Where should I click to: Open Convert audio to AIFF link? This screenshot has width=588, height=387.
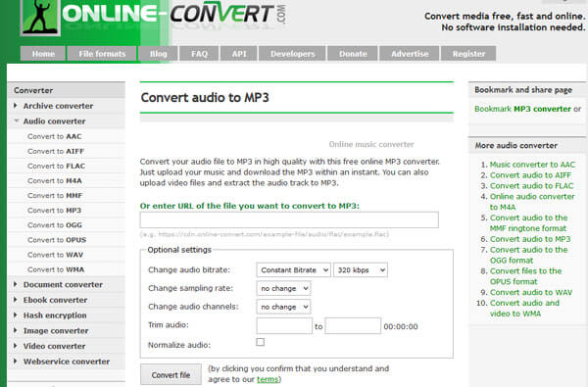[x=530, y=175]
